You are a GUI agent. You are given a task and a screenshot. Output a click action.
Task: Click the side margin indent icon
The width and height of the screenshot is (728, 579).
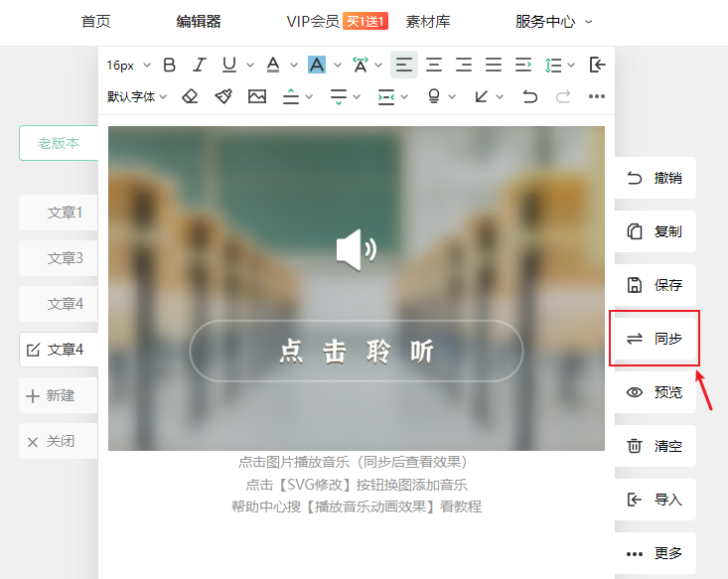(386, 96)
